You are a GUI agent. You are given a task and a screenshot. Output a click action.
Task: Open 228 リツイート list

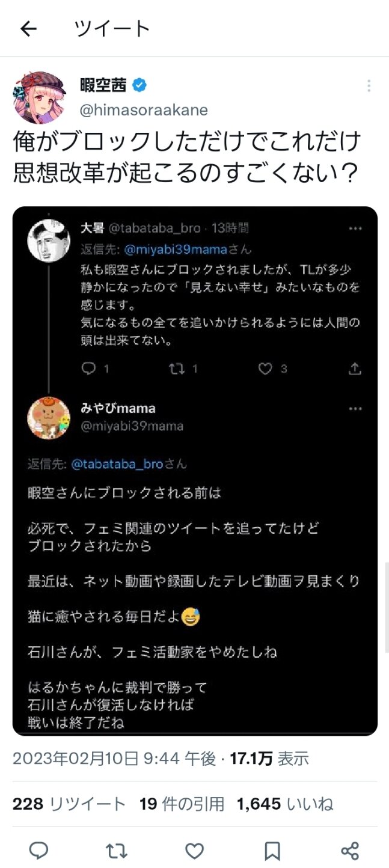[x=69, y=804]
